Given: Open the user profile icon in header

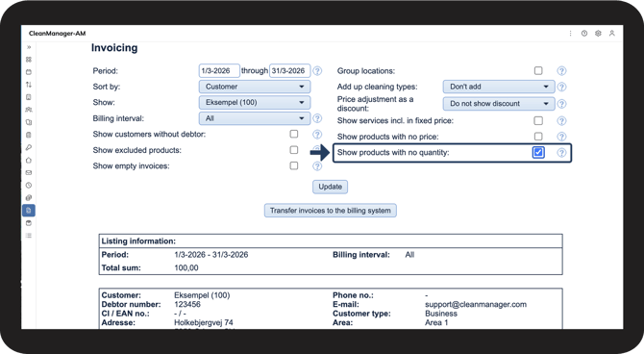Looking at the screenshot, I should [612, 34].
